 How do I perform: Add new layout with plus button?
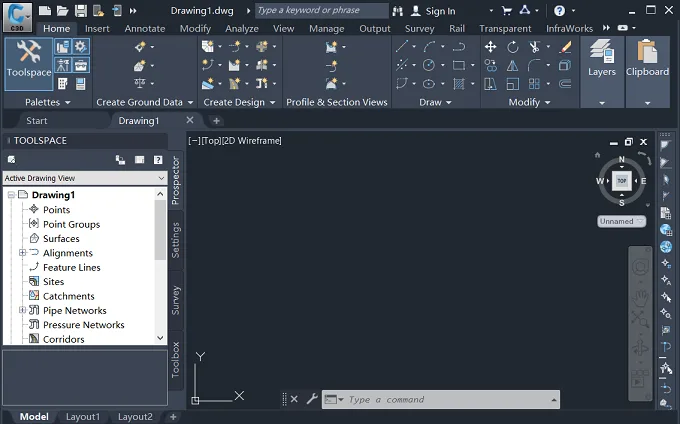pos(173,417)
